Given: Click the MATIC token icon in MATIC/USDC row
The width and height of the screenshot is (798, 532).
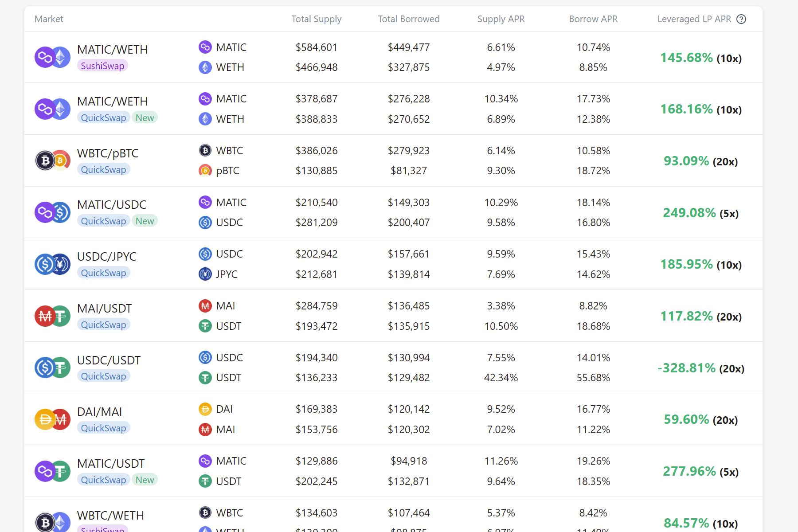Looking at the screenshot, I should pos(205,202).
